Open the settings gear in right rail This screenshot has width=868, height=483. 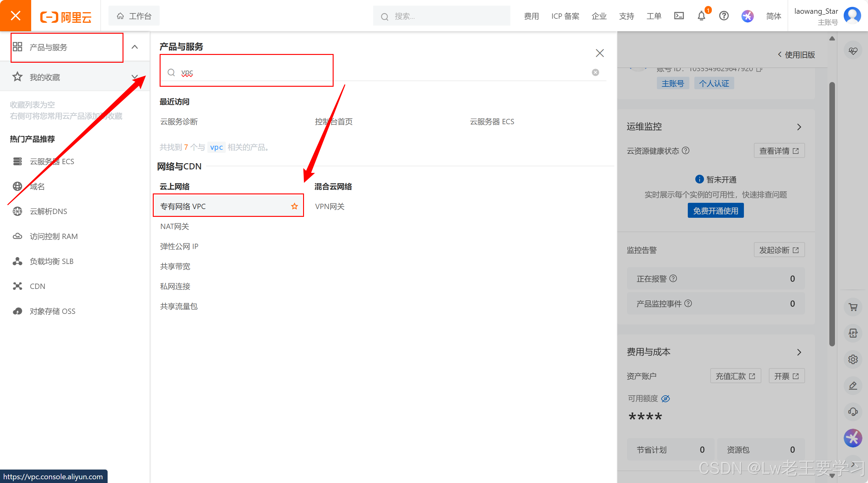point(853,359)
